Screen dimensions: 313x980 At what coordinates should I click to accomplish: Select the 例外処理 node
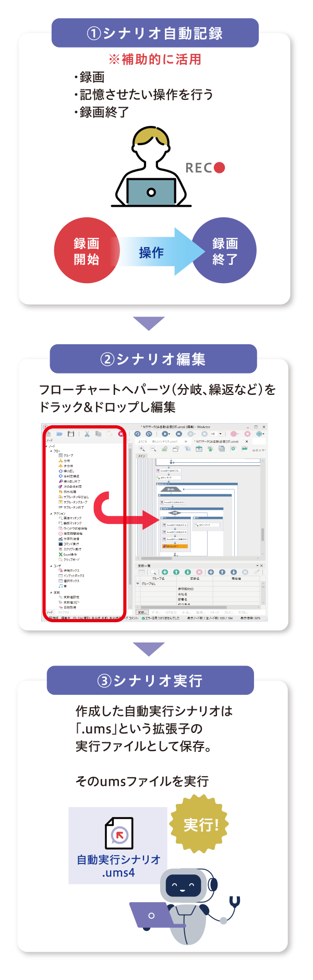pyautogui.click(x=67, y=492)
